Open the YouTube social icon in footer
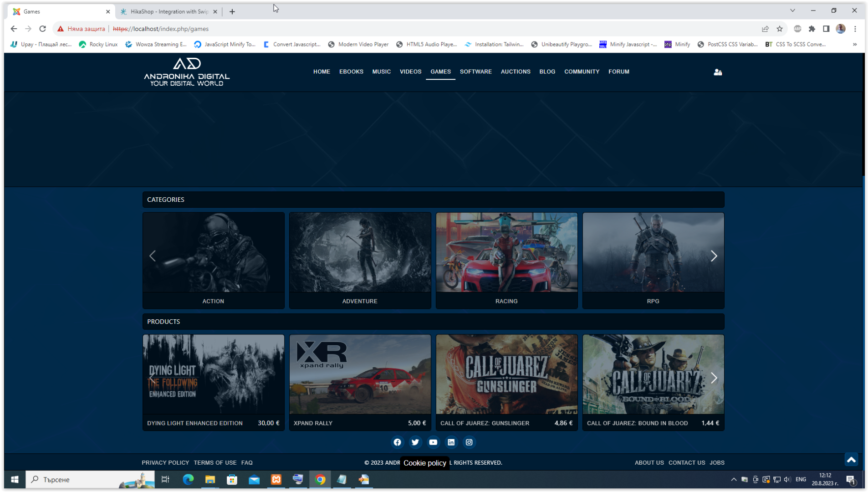 point(433,442)
